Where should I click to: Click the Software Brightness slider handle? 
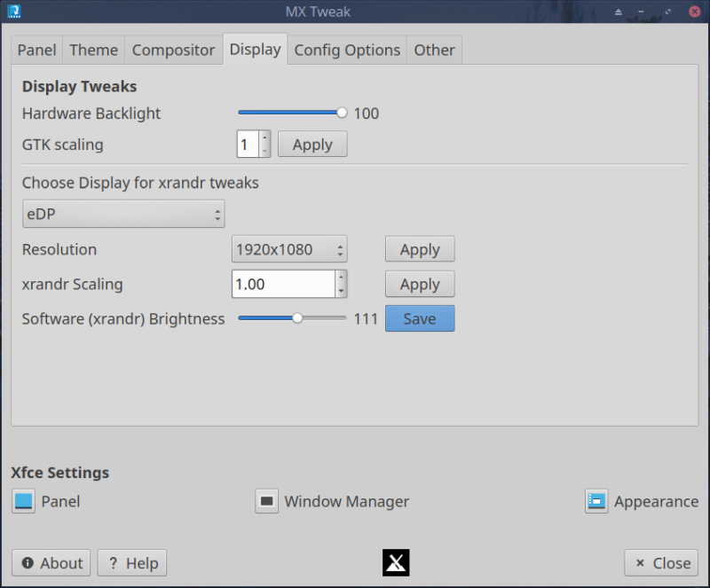[297, 318]
